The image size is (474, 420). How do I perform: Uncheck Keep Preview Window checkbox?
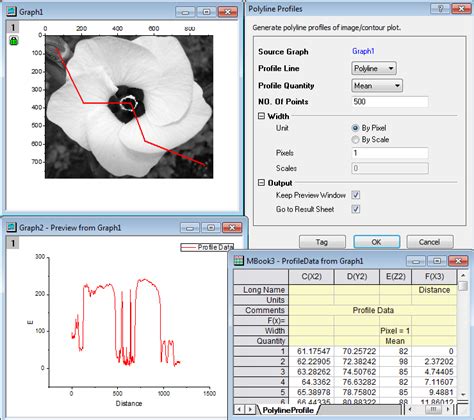point(356,195)
